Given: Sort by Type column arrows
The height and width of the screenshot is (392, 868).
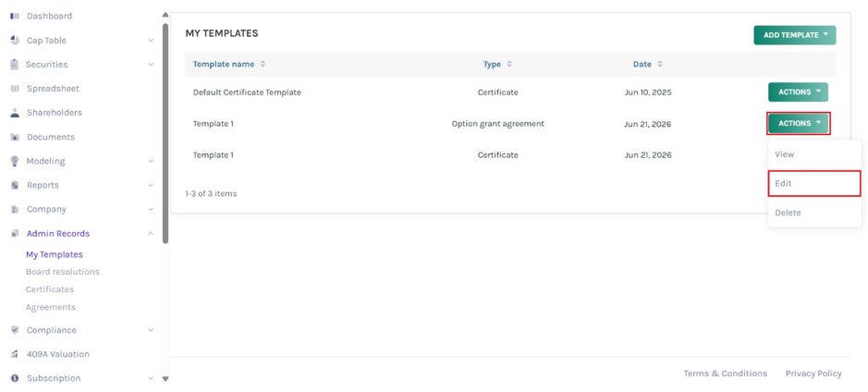Looking at the screenshot, I should 508,64.
